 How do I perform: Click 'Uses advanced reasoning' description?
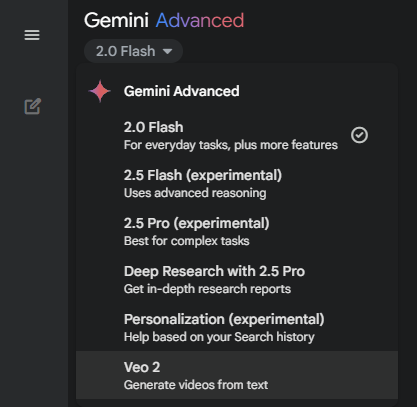point(195,193)
